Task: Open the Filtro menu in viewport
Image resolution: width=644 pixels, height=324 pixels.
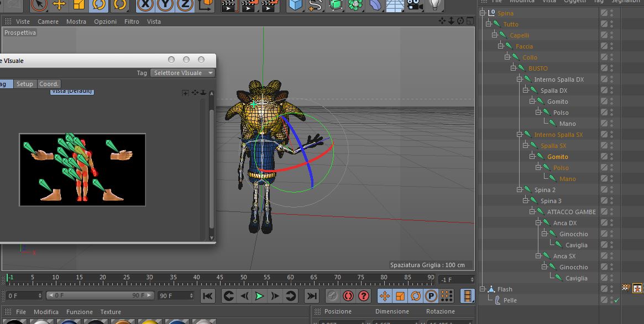Action: (132, 22)
